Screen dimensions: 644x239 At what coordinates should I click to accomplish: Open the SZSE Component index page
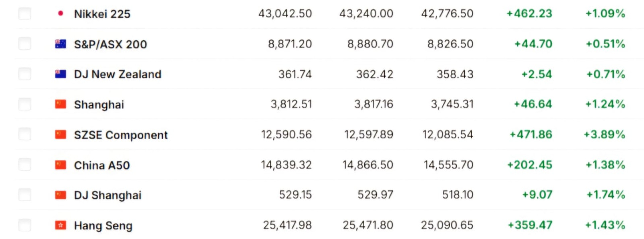(x=121, y=135)
